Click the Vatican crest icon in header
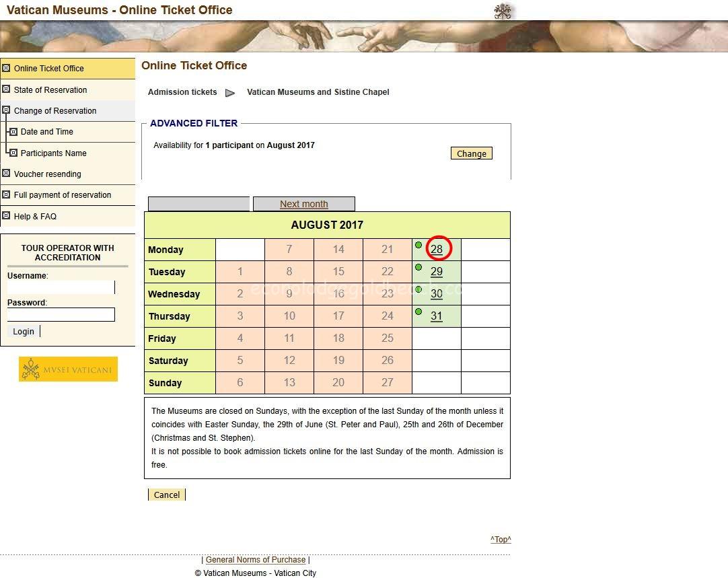The height and width of the screenshot is (578, 728). click(503, 11)
